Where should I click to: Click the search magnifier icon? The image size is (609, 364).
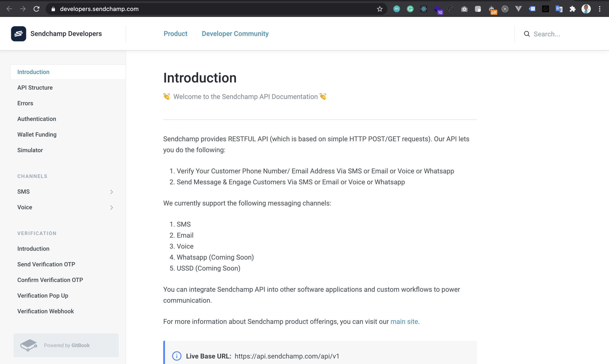coord(527,34)
